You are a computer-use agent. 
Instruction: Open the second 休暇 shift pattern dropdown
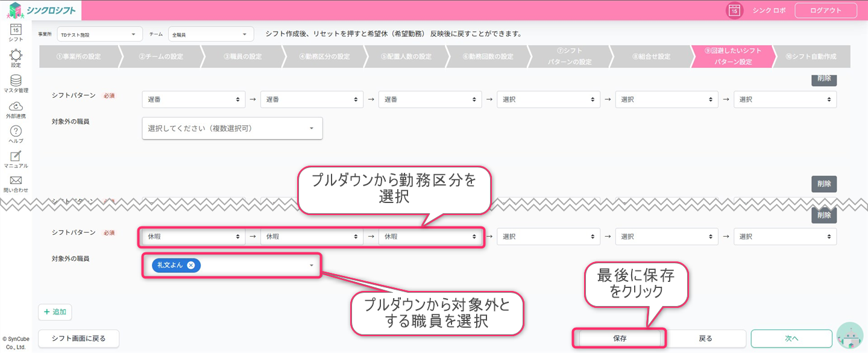click(x=312, y=237)
